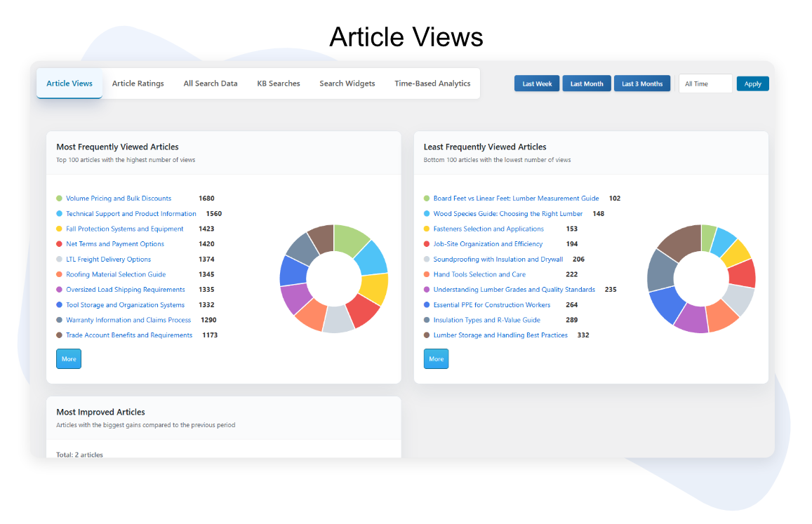Open Warranty Information and Claims Process article
The width and height of the screenshot is (812, 524).
pos(128,320)
